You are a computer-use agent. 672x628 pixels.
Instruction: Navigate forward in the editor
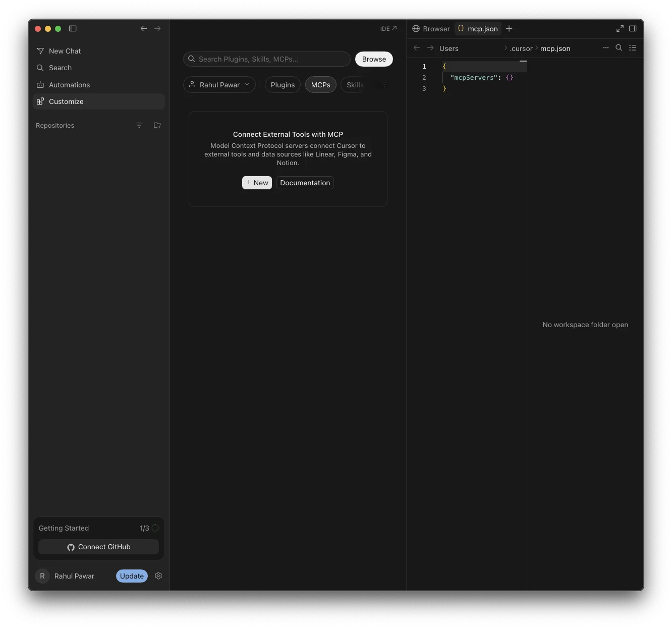[x=430, y=48]
